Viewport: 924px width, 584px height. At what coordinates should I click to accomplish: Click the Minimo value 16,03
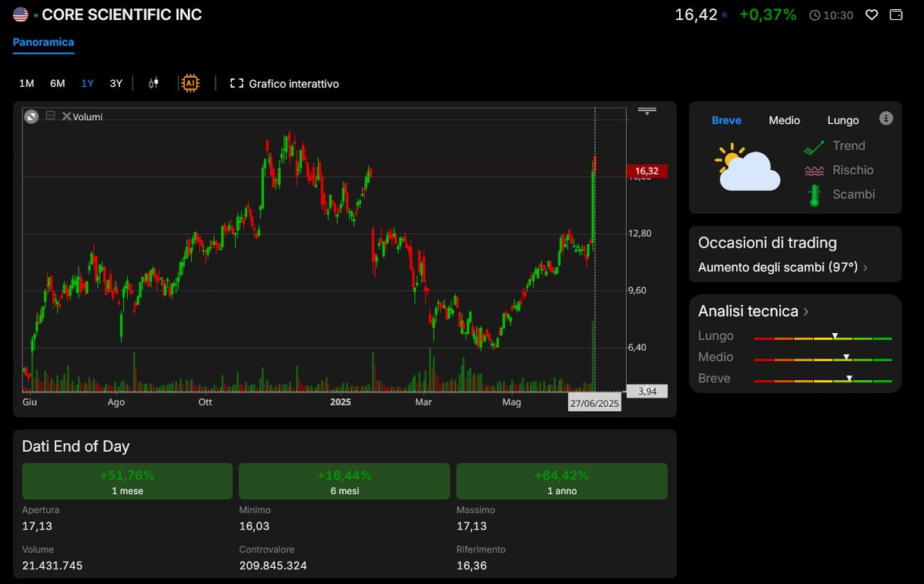pyautogui.click(x=254, y=526)
